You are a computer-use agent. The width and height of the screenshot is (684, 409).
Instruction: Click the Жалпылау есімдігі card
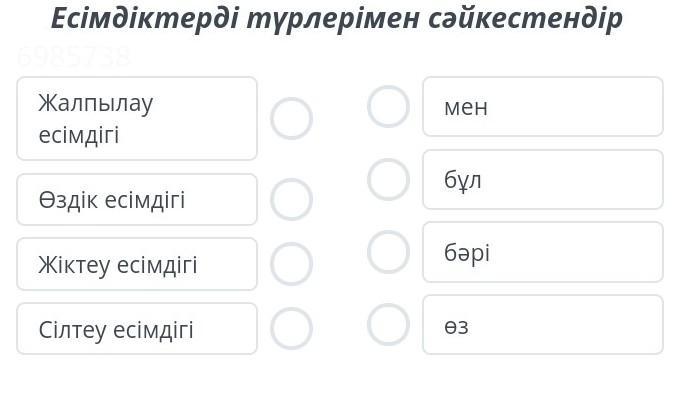pos(137,118)
